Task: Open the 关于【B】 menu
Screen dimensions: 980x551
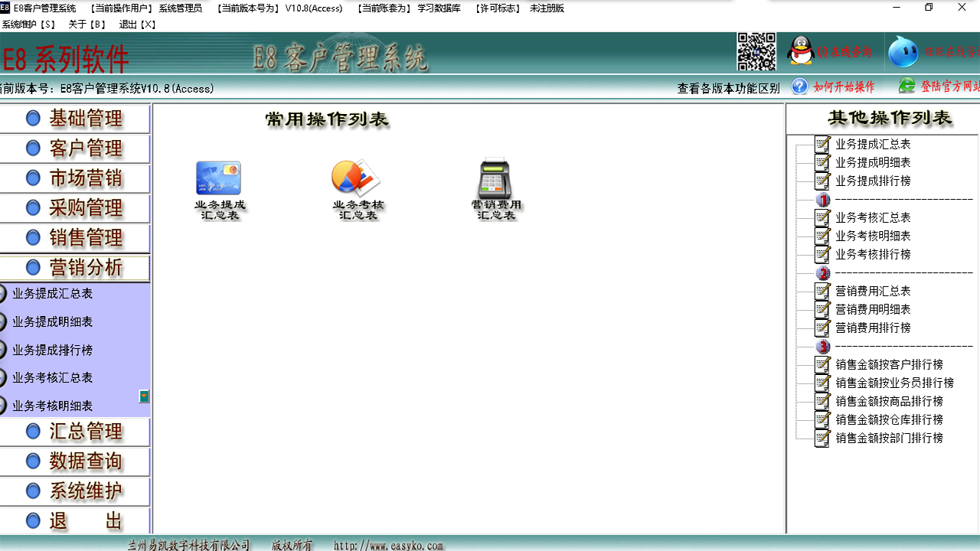Action: click(x=87, y=24)
